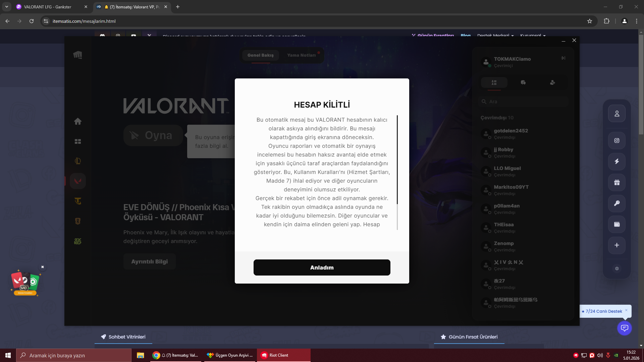644x362 pixels.
Task: Collapse the Çevrimdışı friends group
Action: (497, 118)
